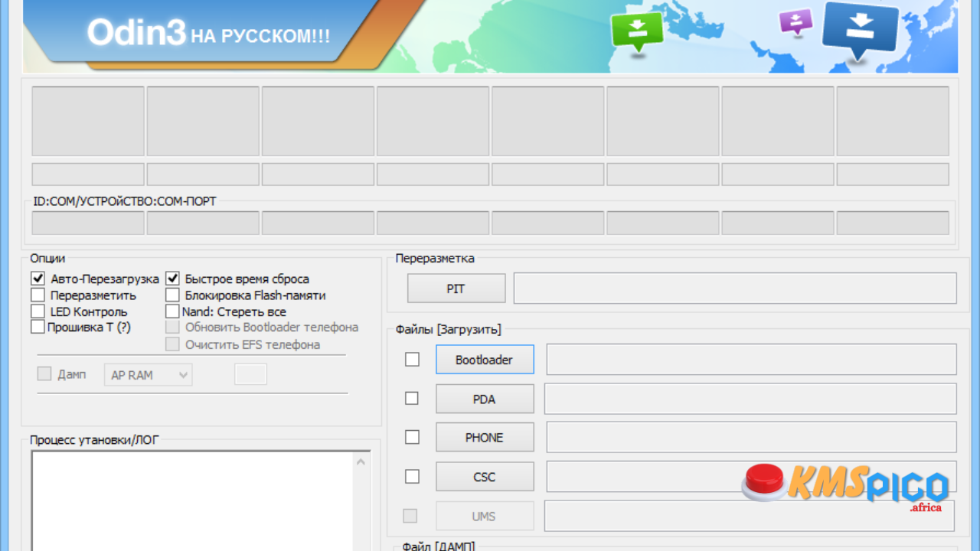Open the AP RAM dropdown

click(148, 375)
